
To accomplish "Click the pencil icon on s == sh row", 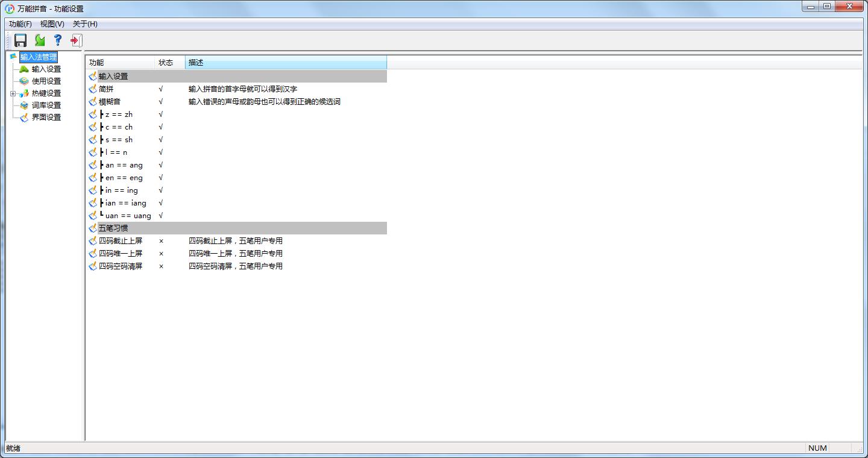I will [x=93, y=139].
